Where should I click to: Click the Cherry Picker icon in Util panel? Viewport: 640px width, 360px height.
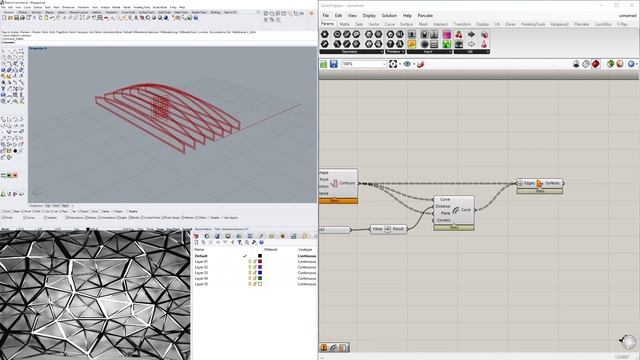tap(459, 35)
